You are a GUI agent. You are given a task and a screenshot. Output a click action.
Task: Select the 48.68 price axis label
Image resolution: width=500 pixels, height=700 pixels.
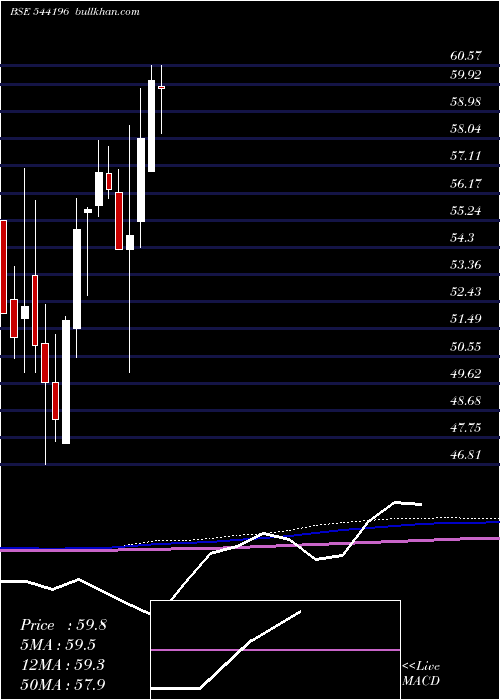tap(466, 400)
